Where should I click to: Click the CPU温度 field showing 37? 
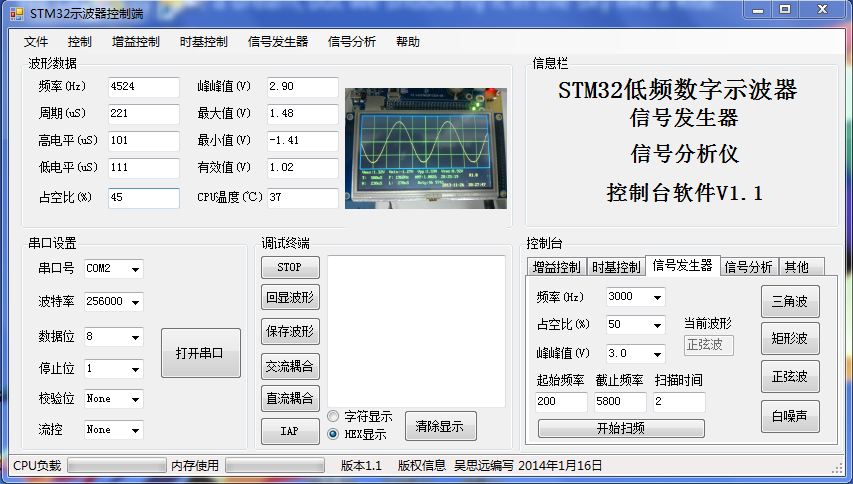302,198
